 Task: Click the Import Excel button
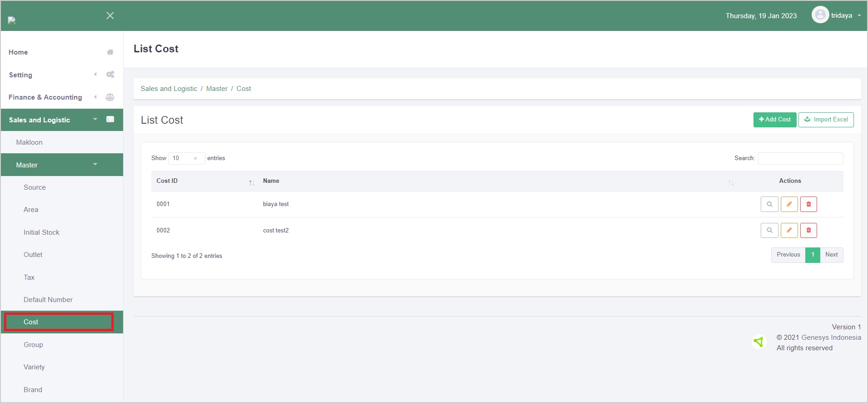pos(826,120)
